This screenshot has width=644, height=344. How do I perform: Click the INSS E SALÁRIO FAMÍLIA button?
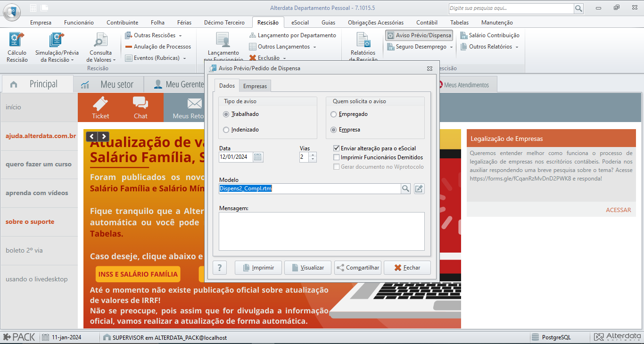[x=138, y=274]
